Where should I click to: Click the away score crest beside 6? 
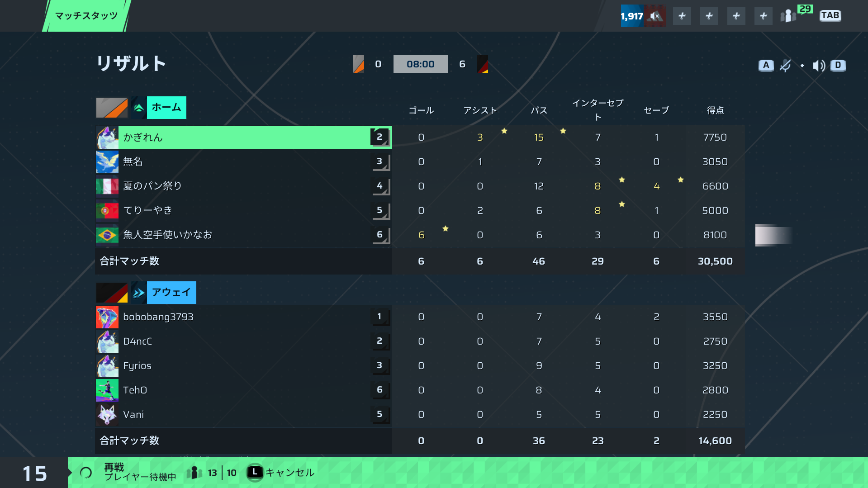pos(483,64)
